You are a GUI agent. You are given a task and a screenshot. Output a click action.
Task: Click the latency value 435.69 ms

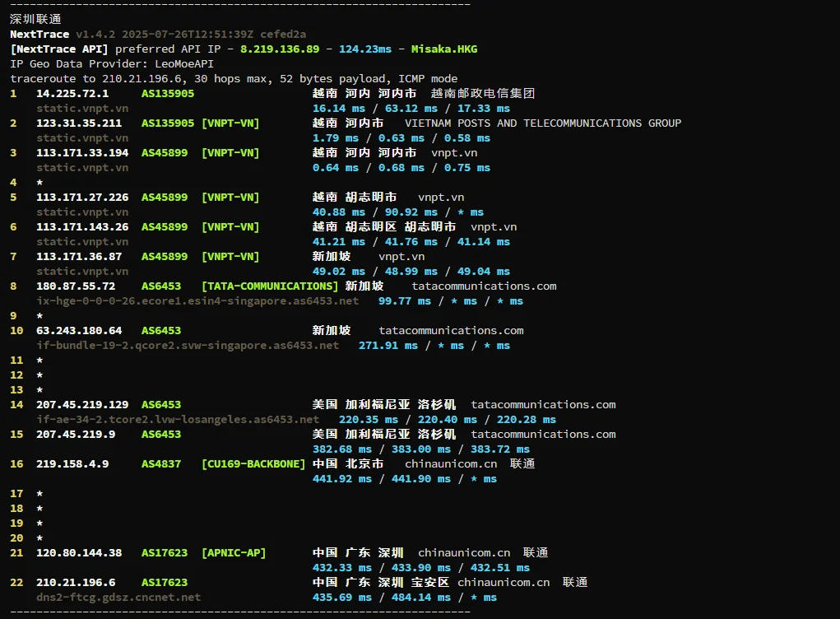[x=341, y=598]
